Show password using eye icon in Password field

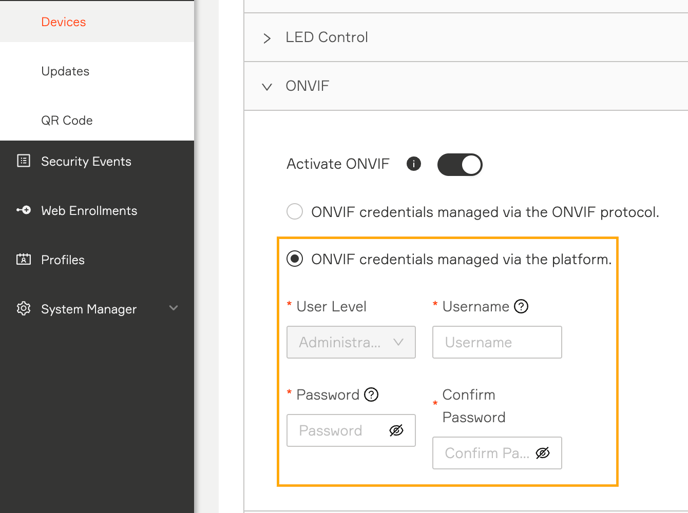coord(396,430)
